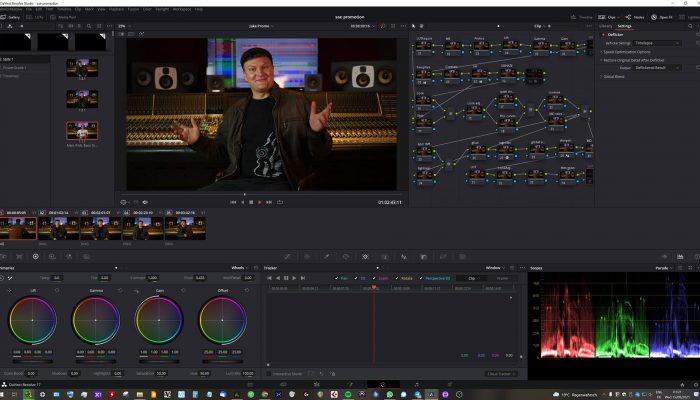Toggle the Rotate tracking checkbox
This screenshot has width=700, height=400.
396,278
